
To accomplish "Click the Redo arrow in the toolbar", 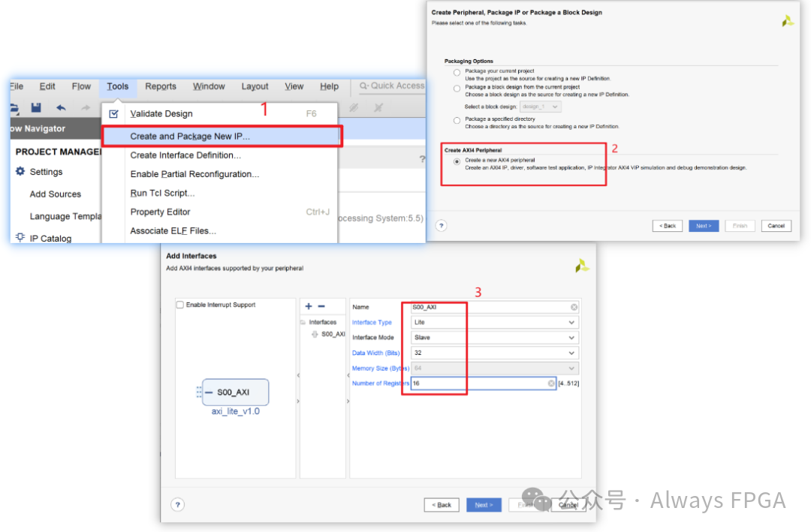I will click(x=86, y=107).
